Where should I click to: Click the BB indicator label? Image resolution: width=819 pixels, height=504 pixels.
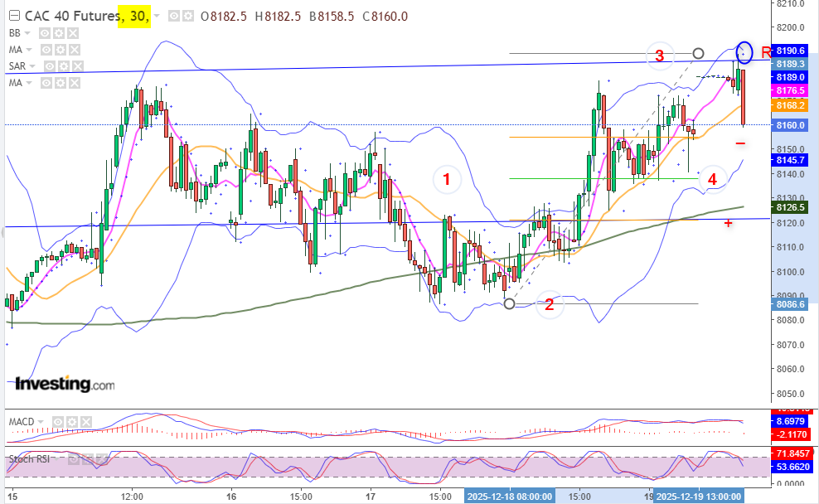pos(15,33)
